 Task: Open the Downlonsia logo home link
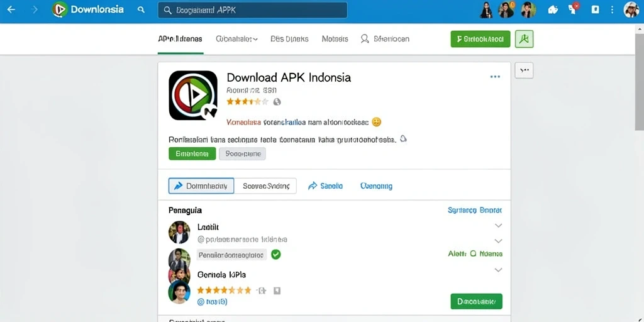(88, 9)
